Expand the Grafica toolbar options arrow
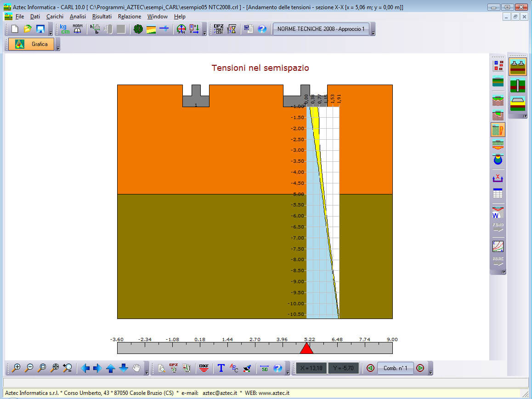Image resolution: width=532 pixels, height=399 pixels. coord(58,48)
